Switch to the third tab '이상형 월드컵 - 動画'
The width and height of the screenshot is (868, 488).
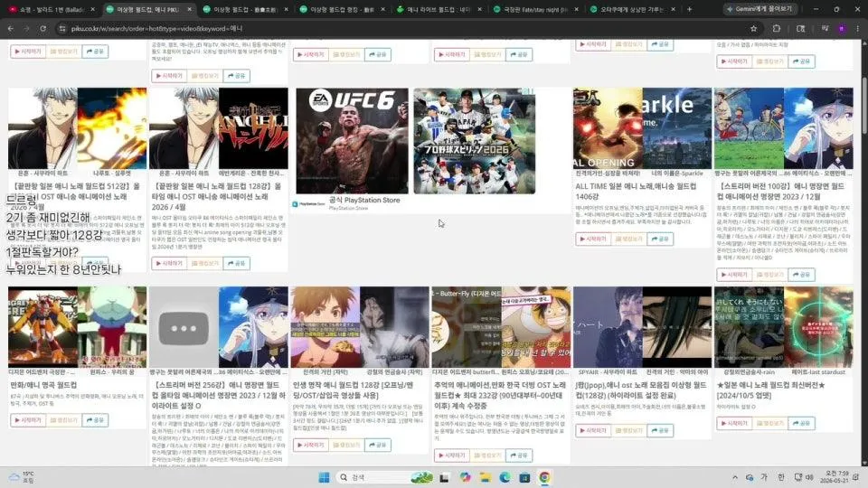pyautogui.click(x=245, y=9)
